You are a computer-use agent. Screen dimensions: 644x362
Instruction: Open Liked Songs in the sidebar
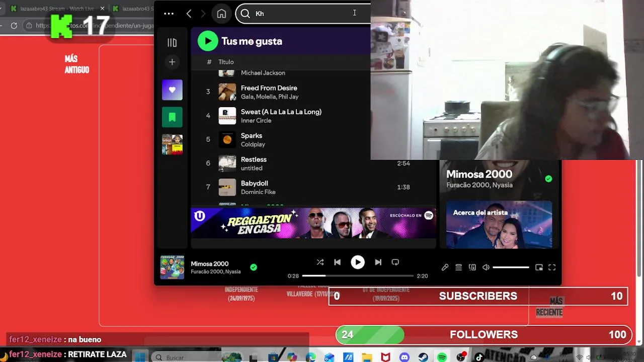(172, 90)
